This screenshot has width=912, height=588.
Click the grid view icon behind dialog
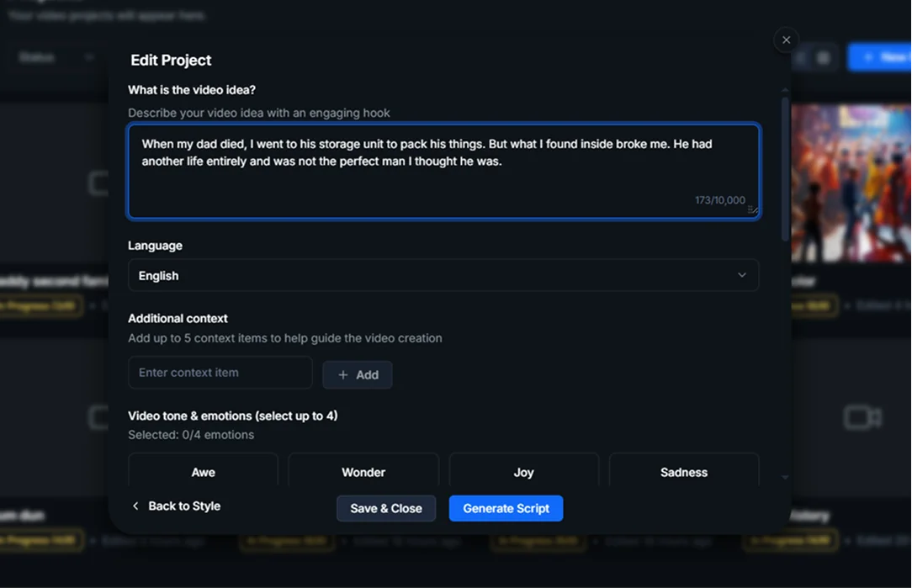[x=824, y=57]
